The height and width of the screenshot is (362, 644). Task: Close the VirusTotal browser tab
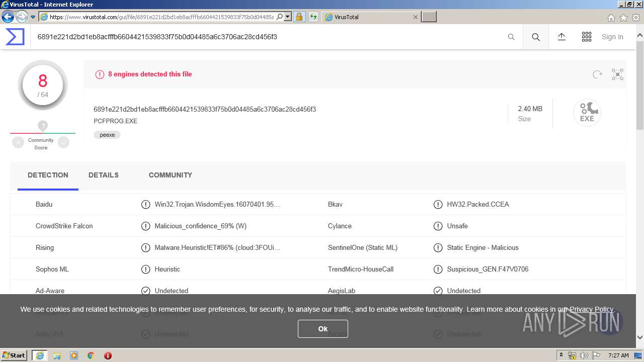[x=415, y=17]
